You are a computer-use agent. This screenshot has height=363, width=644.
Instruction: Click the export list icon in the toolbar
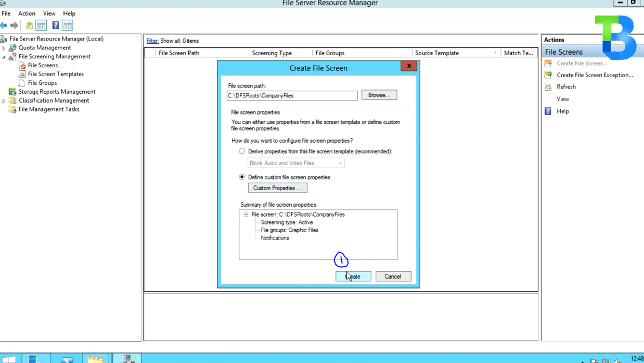click(x=29, y=25)
